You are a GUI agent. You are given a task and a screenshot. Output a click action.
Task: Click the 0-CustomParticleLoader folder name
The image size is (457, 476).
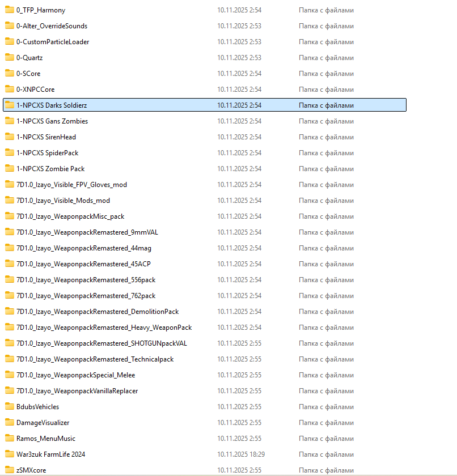point(53,42)
